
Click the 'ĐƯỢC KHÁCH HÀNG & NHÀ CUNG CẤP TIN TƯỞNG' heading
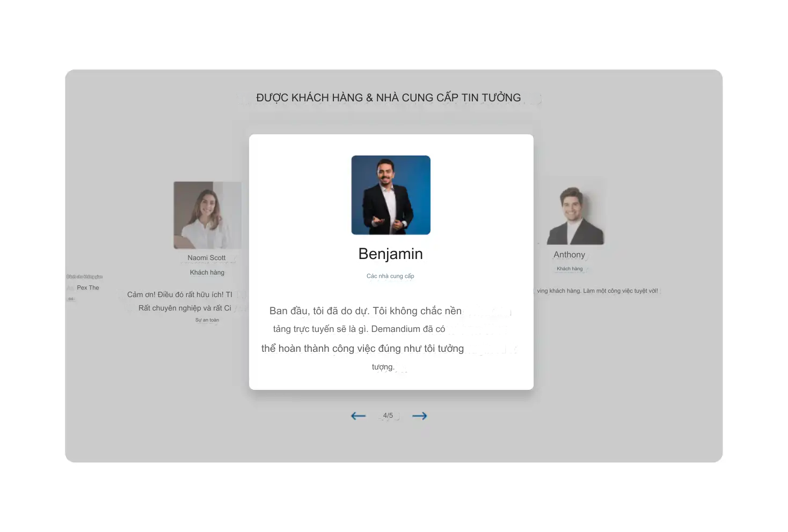click(389, 98)
